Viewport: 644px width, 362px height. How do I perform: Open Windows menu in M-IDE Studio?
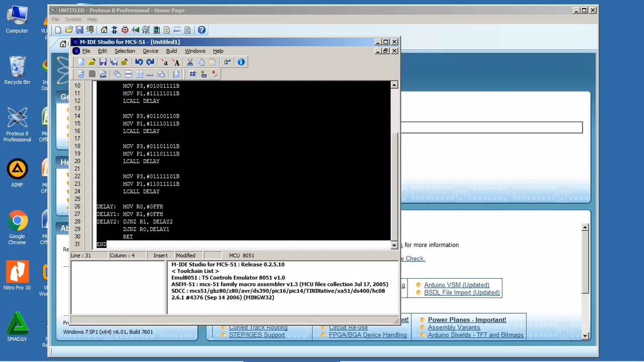coord(195,51)
